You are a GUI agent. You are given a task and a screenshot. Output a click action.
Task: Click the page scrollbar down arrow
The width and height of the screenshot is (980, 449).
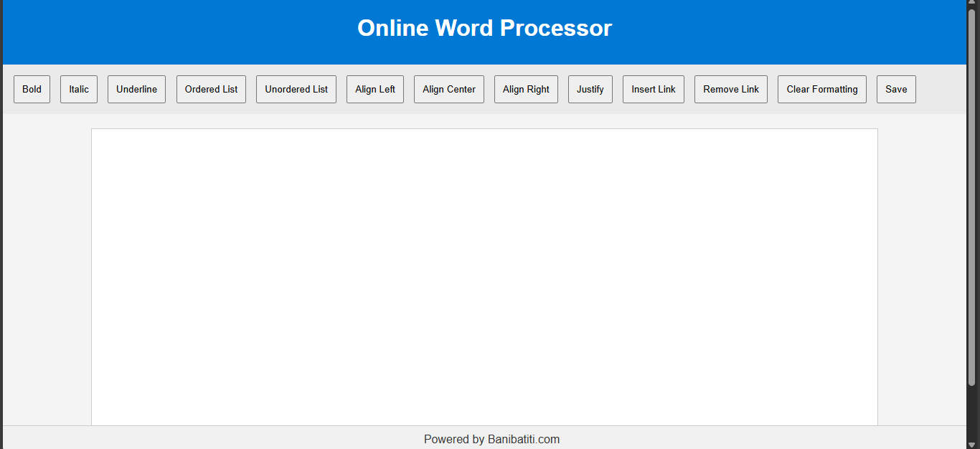tap(973, 444)
